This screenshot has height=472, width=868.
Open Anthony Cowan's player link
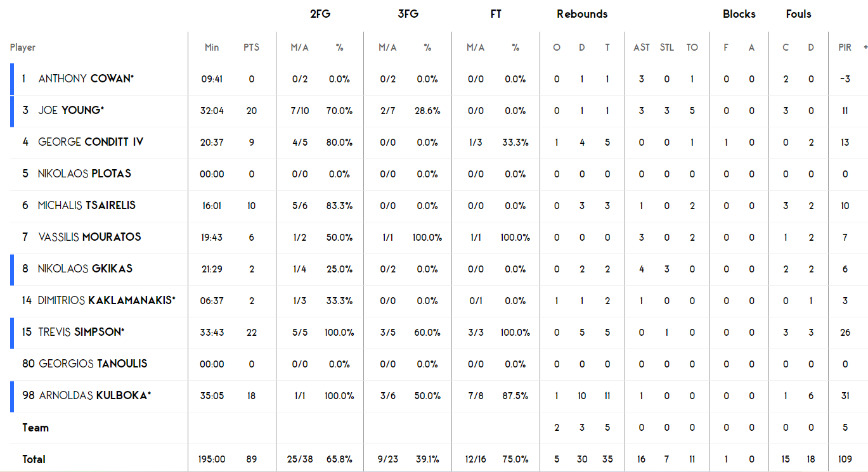click(86, 79)
